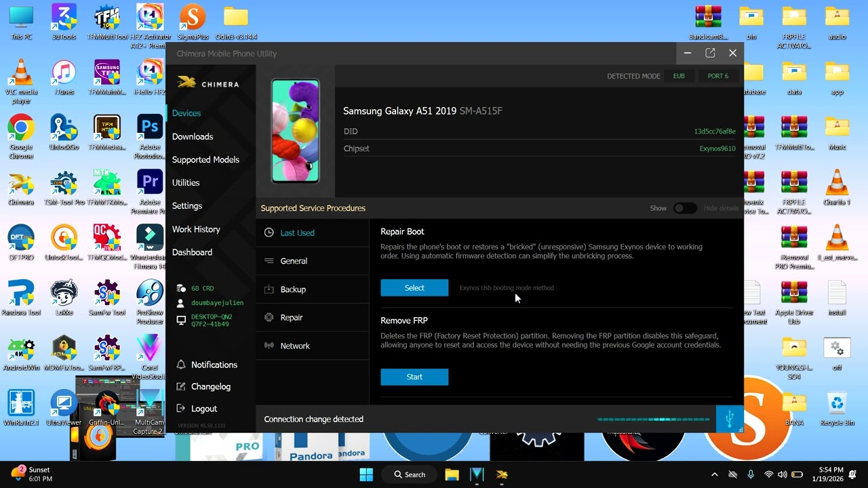Viewport: 868px width, 488px height.
Task: Click the Last Used clock icon
Action: point(269,232)
